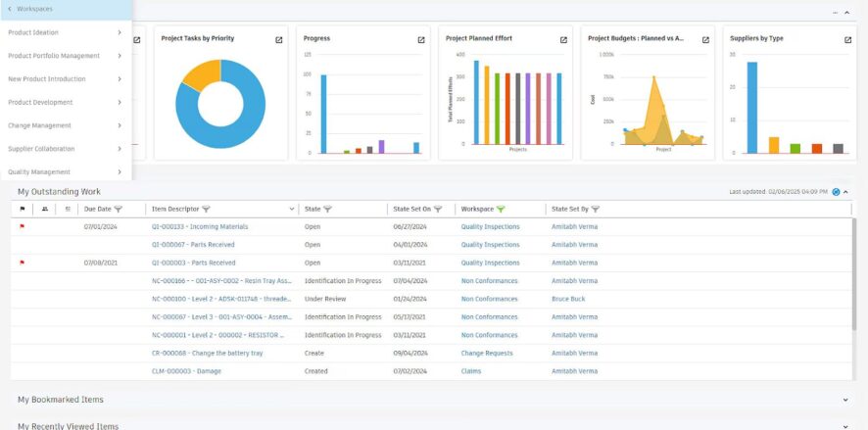
Task: Click purple bar in Progress chart
Action: (x=381, y=147)
